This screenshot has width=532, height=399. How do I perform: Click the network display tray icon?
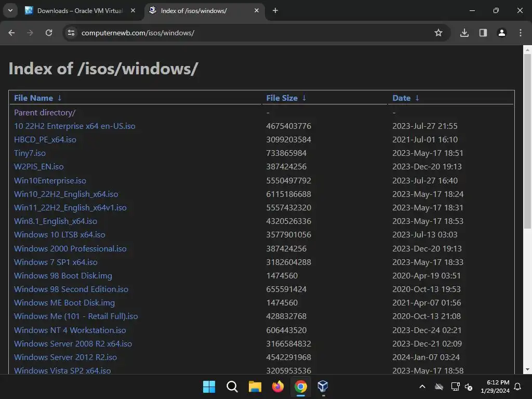pyautogui.click(x=455, y=387)
